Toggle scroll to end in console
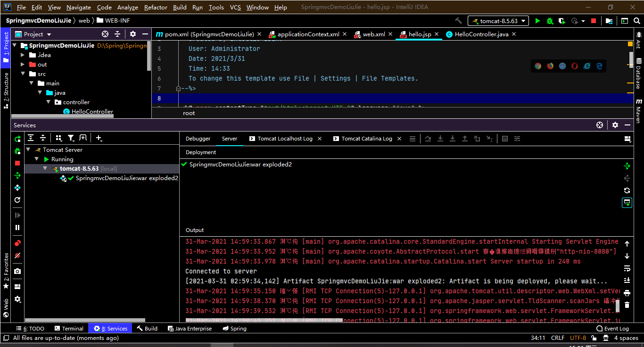Screen dimensions: 644x347 click(x=627, y=281)
